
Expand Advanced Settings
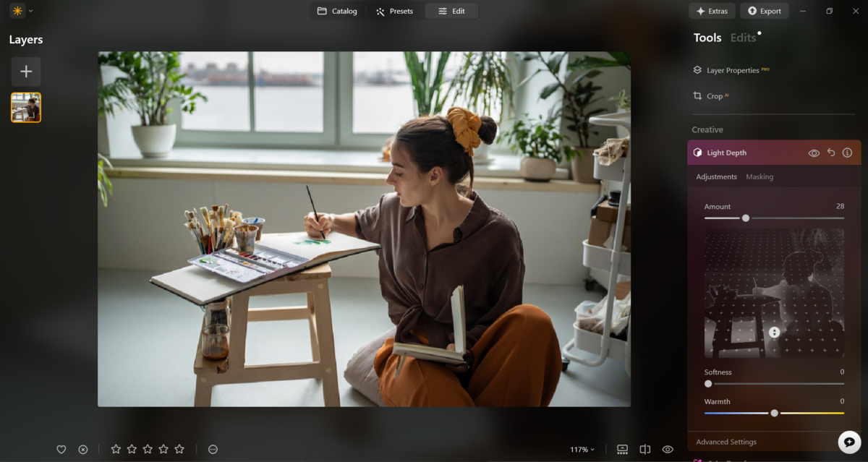[726, 442]
